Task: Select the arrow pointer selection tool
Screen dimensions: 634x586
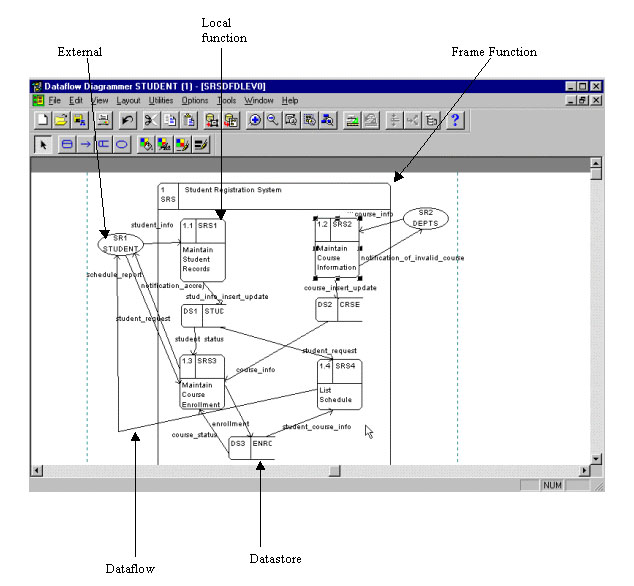Action: (43, 144)
